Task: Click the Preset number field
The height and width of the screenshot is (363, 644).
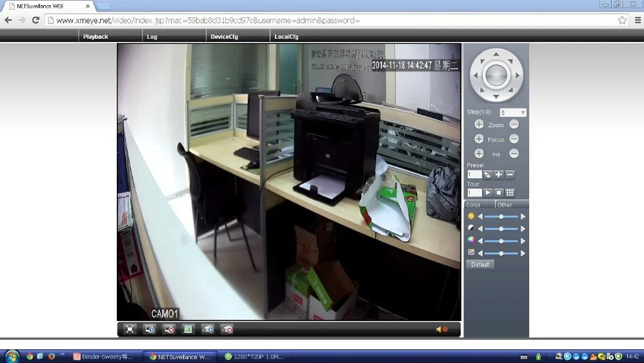Action: point(474,174)
